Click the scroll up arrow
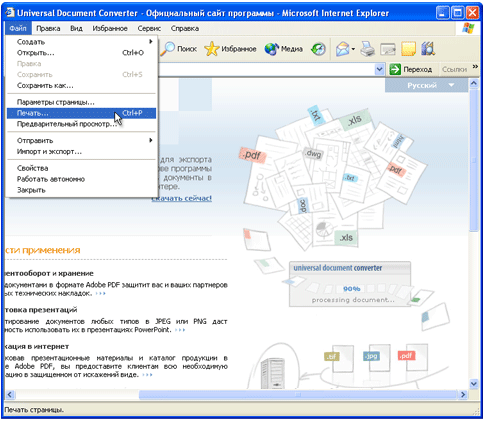This screenshot has height=422, width=484. 474,84
